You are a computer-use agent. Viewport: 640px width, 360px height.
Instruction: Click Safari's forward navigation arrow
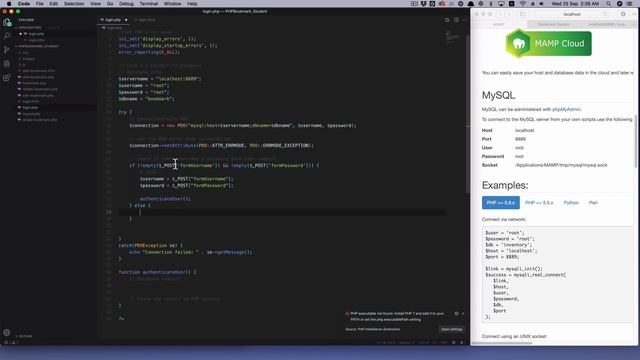pyautogui.click(x=509, y=14)
